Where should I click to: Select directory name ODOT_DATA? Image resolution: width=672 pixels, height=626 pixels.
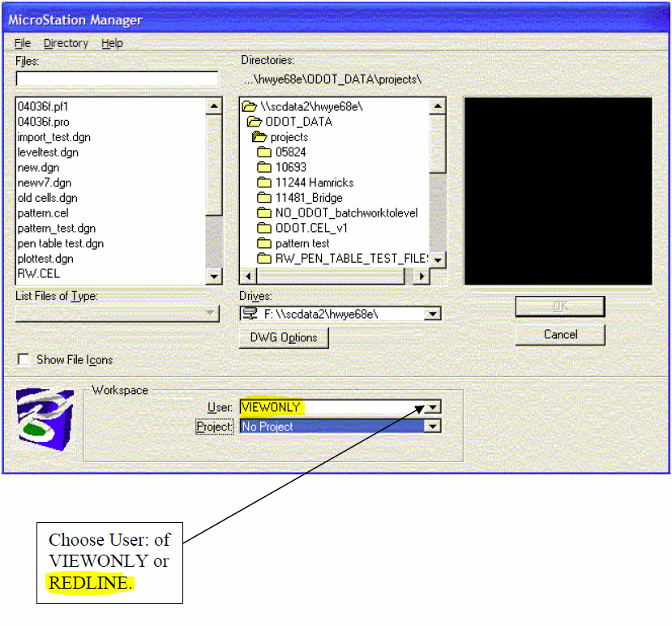pos(299,122)
